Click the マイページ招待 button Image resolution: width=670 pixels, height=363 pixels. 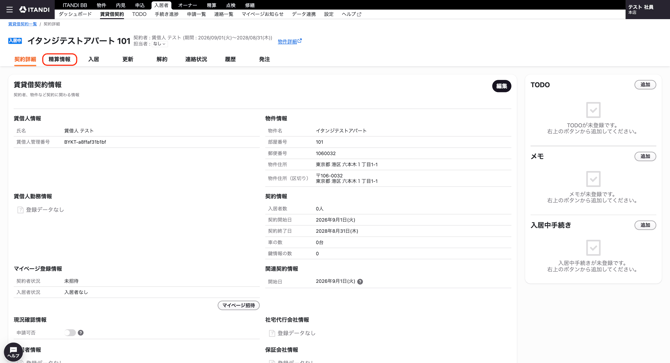point(239,305)
